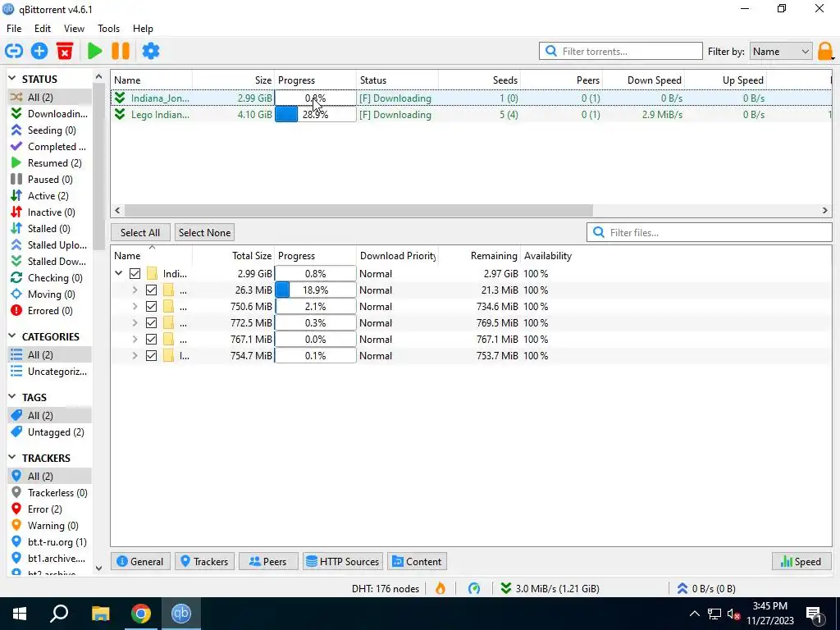This screenshot has height=630, width=840.
Task: Select the Checking (0) status filter
Action: tap(49, 278)
